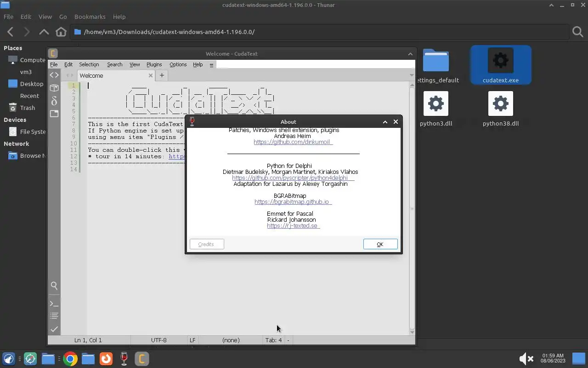Show the Validate checkmark panel icon
Image resolution: width=588 pixels, height=368 pixels.
point(54,329)
